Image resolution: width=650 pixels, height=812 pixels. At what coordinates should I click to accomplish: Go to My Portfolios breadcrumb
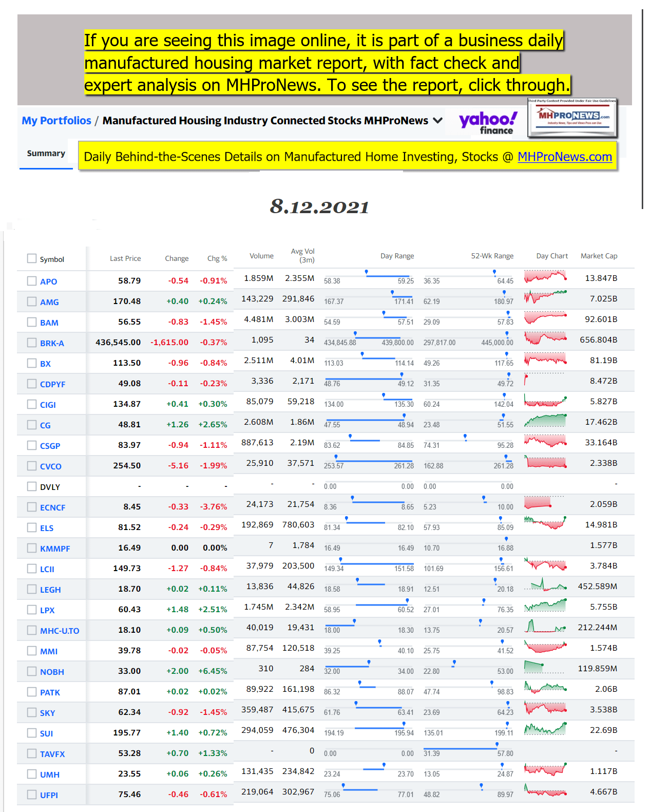[56, 121]
